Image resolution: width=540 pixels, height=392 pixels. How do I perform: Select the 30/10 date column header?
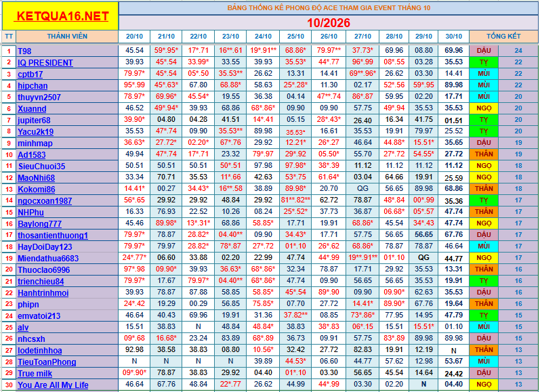pos(453,37)
